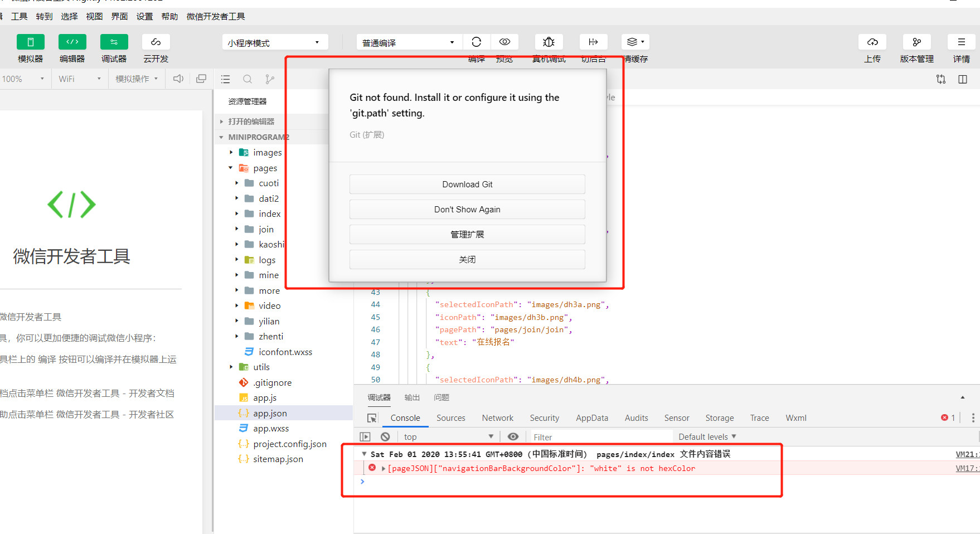The width and height of the screenshot is (980, 534).
Task: Click the switch to background icon
Action: click(594, 42)
